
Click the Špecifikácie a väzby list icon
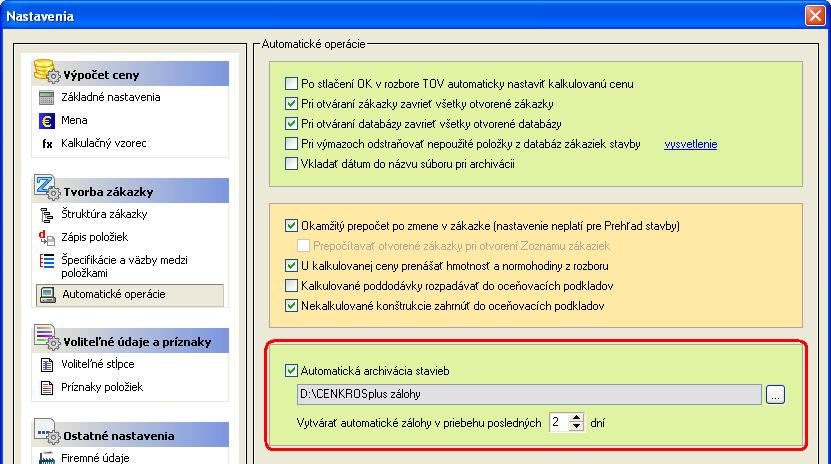click(x=47, y=261)
